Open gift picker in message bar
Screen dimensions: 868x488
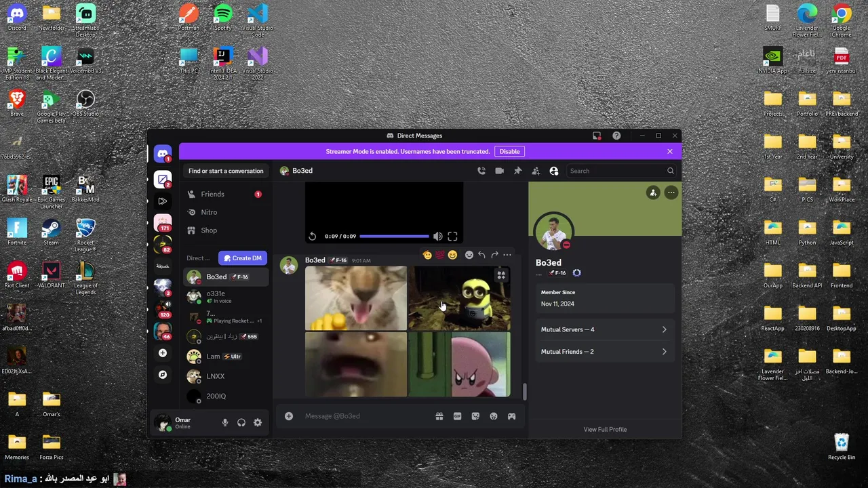(x=439, y=416)
